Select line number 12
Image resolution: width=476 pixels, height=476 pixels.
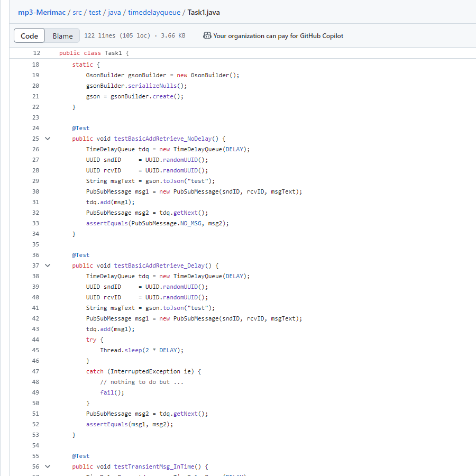click(x=36, y=53)
